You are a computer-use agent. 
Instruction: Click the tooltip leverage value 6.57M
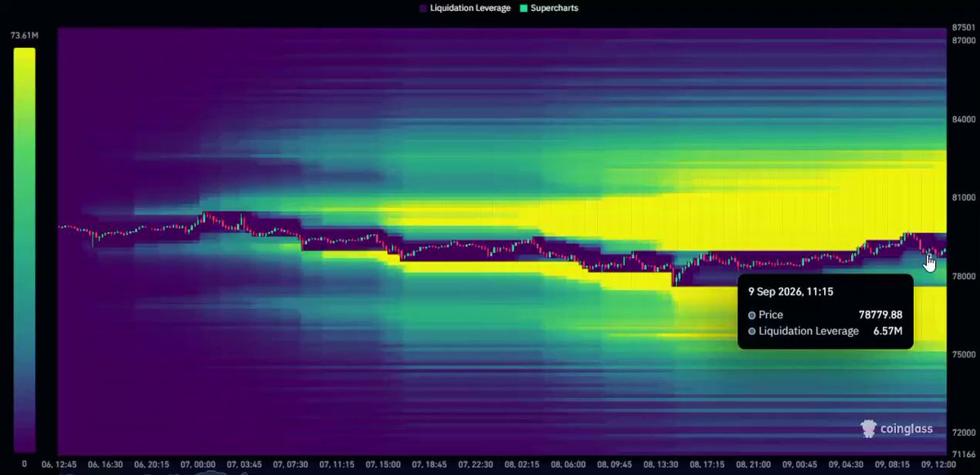coord(886,331)
